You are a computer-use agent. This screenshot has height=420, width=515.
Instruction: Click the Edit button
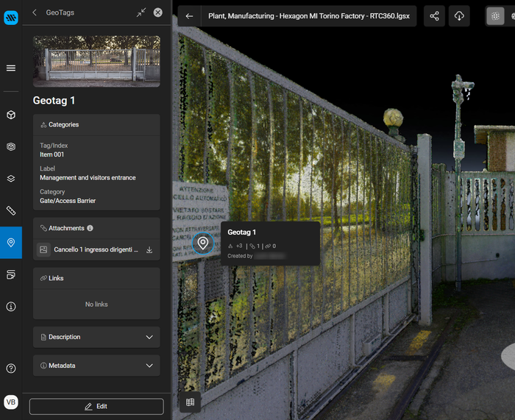96,407
